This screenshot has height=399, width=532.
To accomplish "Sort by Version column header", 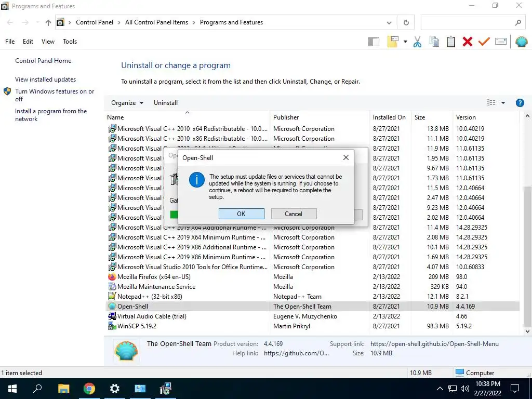I will (x=486, y=117).
